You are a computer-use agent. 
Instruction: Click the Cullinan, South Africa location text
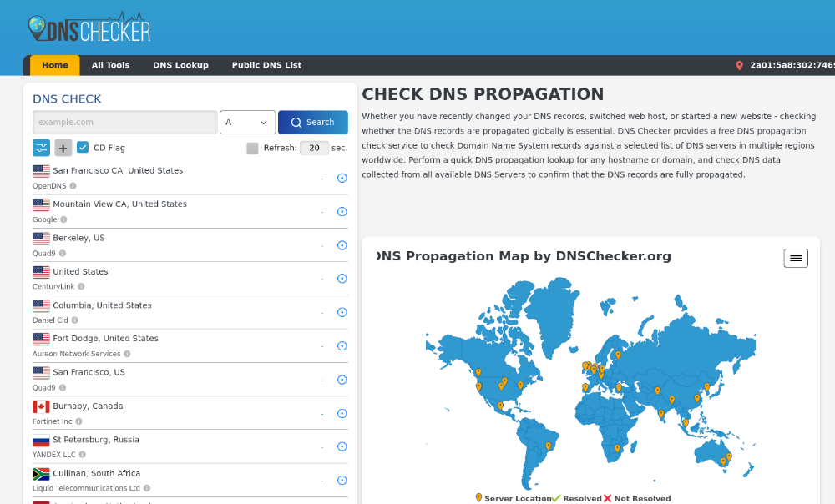tap(96, 473)
